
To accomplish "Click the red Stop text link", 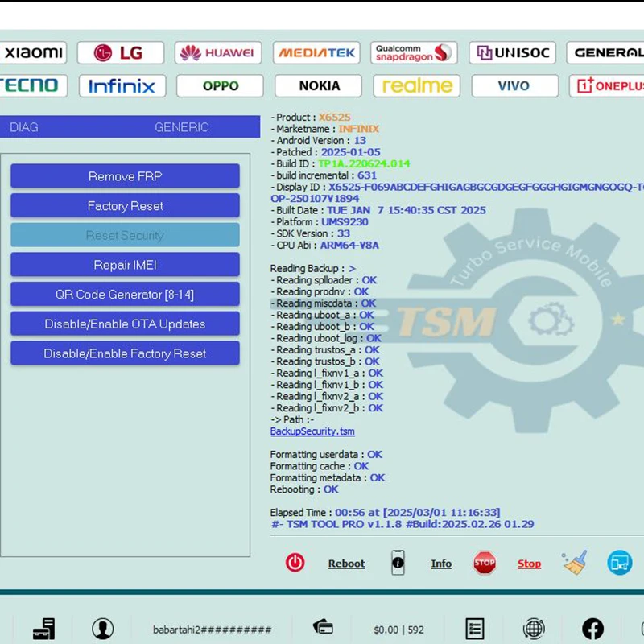I will tap(529, 563).
